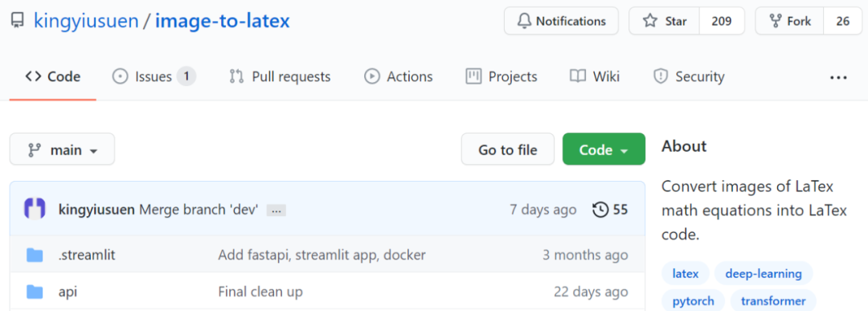Click kingyiusuen's avatar in the commit row

[35, 210]
